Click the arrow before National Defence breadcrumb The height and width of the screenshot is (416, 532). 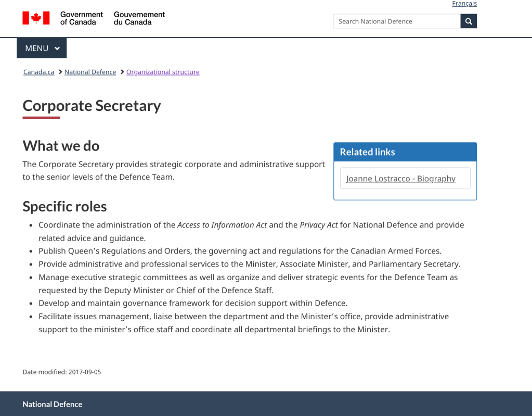60,72
